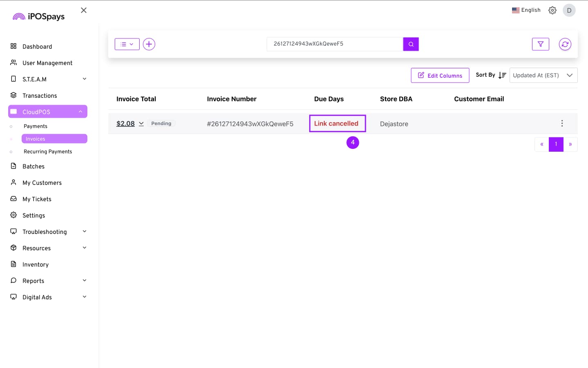588x368 pixels.
Task: Open the $2.08 invoice total link
Action: [x=125, y=123]
